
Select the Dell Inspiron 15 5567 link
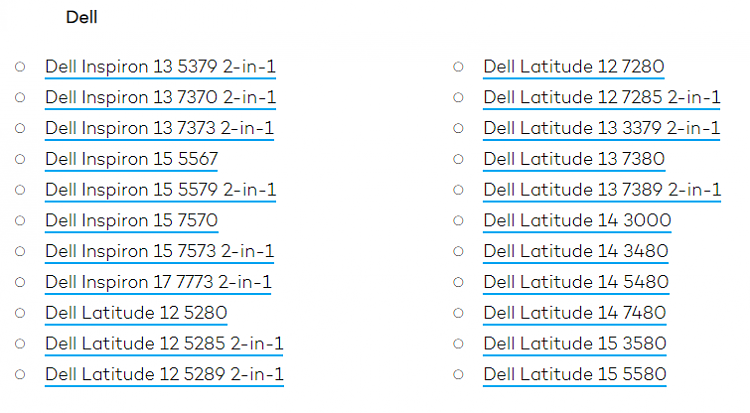[x=131, y=159]
